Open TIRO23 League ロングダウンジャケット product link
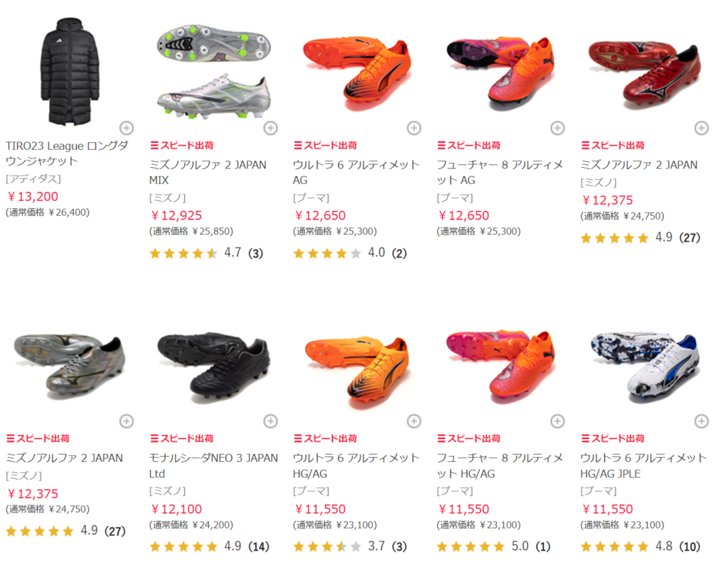 coord(67,153)
